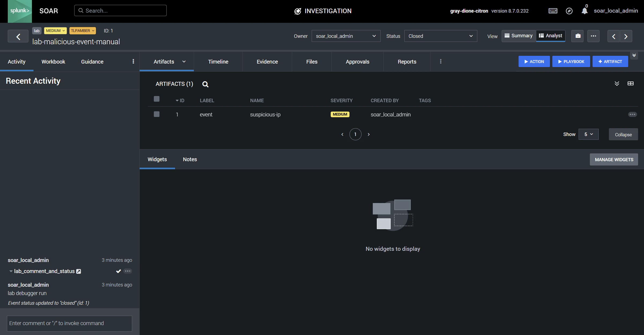Open lab_comment_and_status activity ellipsis menu
Screen dimensions: 644x335
[128, 271]
